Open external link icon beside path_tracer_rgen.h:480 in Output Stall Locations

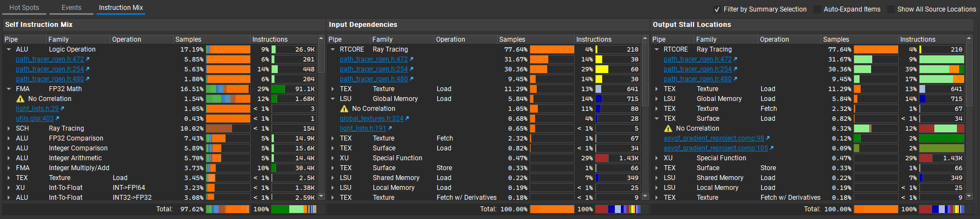(x=735, y=79)
